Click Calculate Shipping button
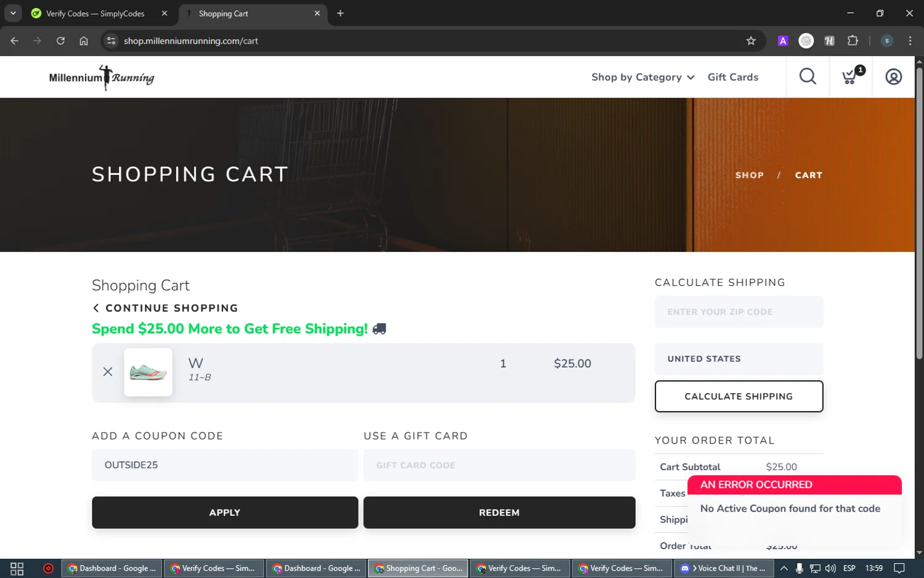The height and width of the screenshot is (578, 924). click(x=739, y=396)
